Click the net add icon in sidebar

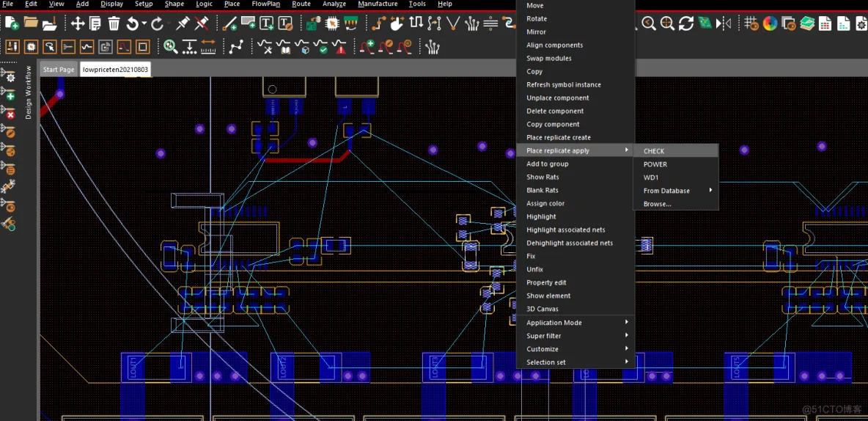click(x=8, y=94)
